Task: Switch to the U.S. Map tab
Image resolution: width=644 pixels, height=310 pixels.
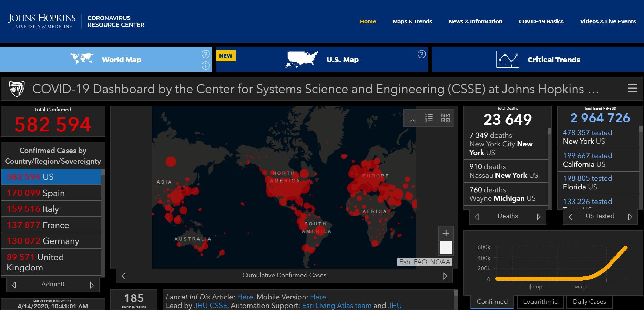Action: pos(322,59)
